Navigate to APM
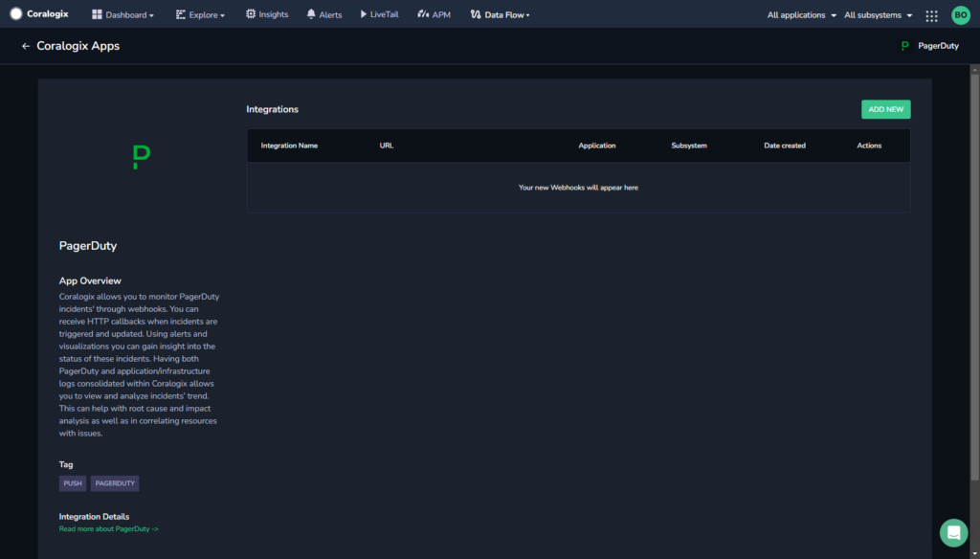The image size is (980, 559). 434,14
